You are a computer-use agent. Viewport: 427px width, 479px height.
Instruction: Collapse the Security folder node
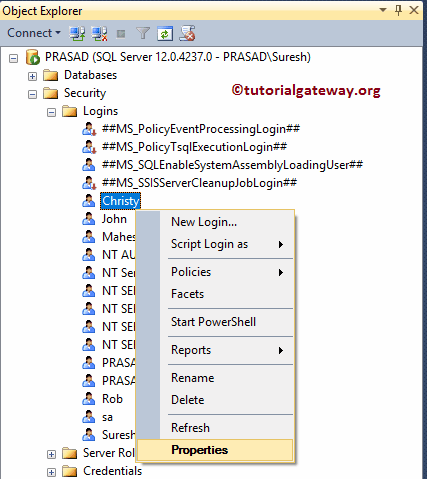pyautogui.click(x=32, y=95)
